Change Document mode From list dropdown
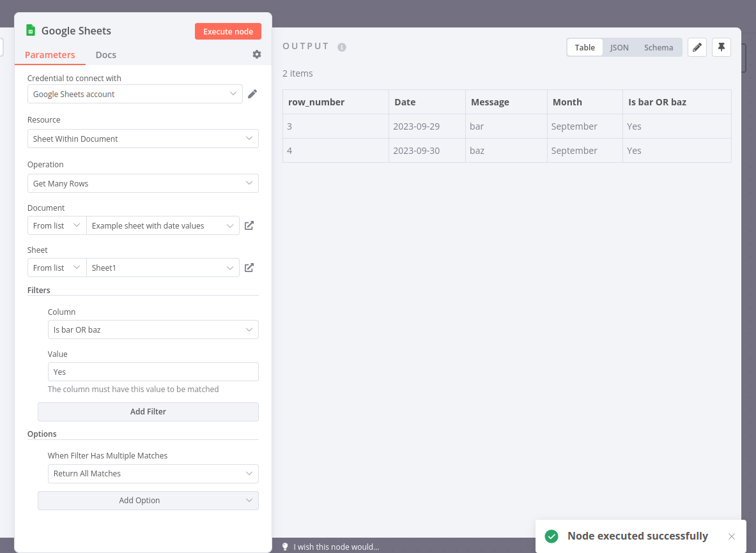 [x=57, y=225]
